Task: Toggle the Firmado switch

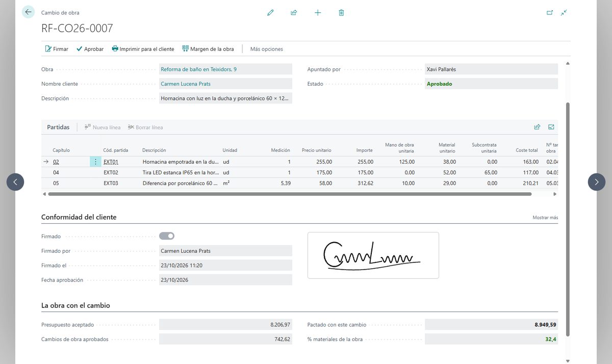Action: 167,236
